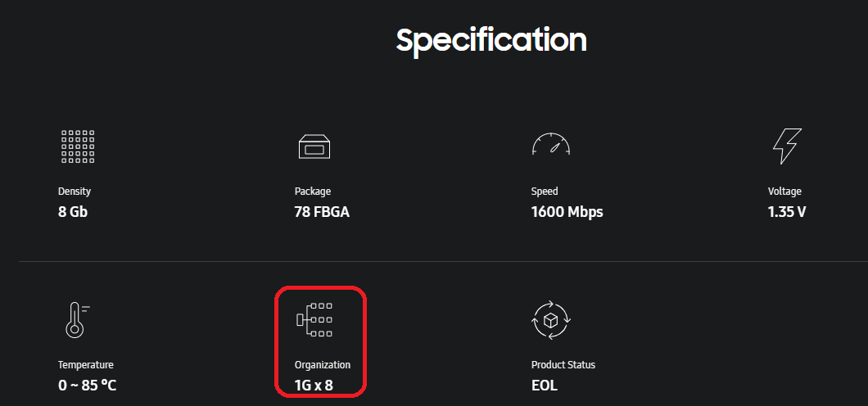Click the Product Status label
This screenshot has width=868, height=406.
[x=563, y=365]
